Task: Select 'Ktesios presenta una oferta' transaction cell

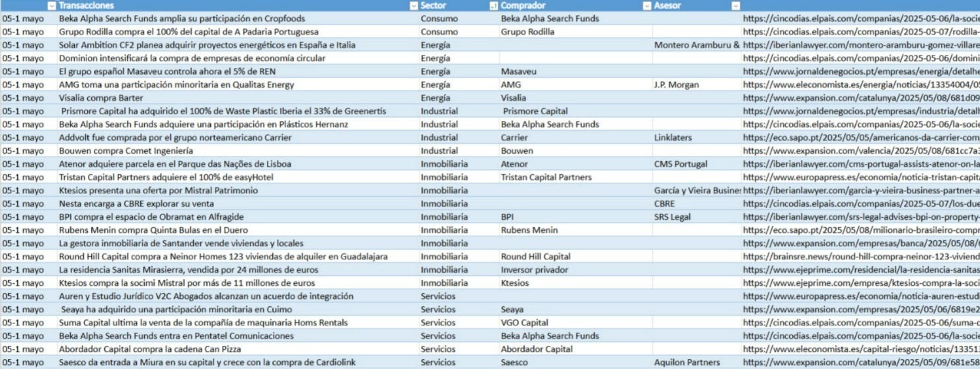Action: [238, 190]
